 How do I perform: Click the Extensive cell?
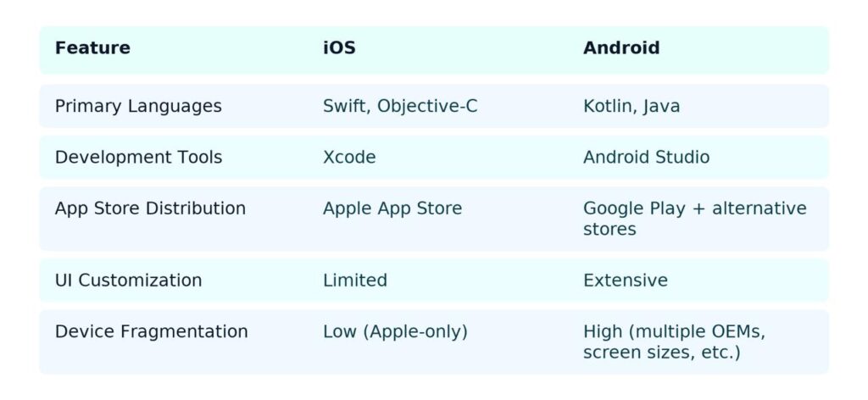coord(625,281)
